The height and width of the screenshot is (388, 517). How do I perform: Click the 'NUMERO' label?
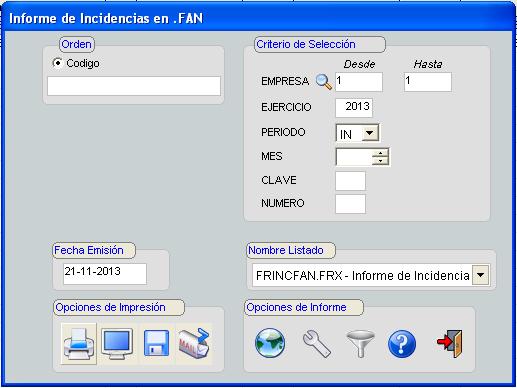283,203
